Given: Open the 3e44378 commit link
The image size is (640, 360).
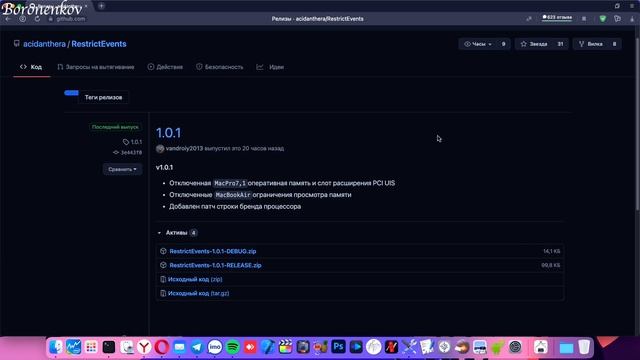Looking at the screenshot, I should click(128, 152).
